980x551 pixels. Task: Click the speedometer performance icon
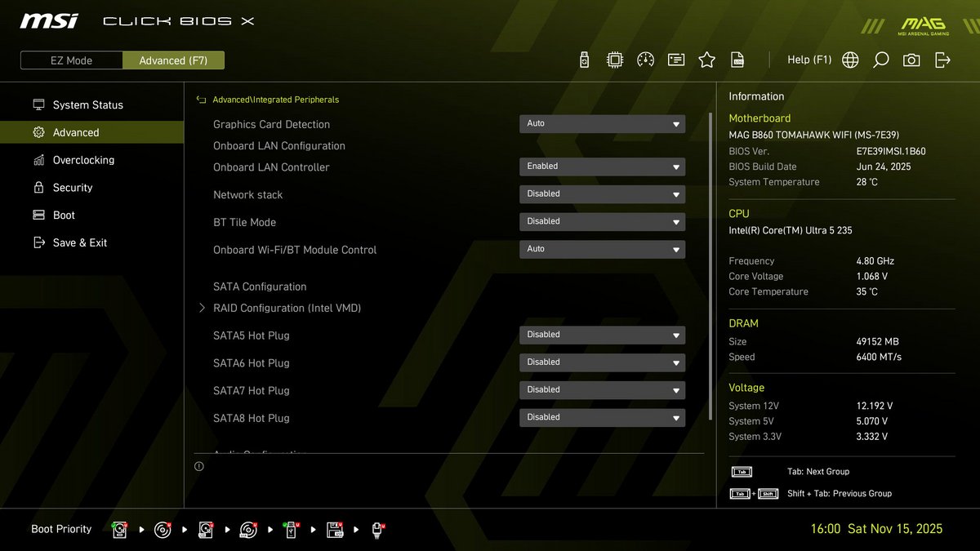pos(645,59)
